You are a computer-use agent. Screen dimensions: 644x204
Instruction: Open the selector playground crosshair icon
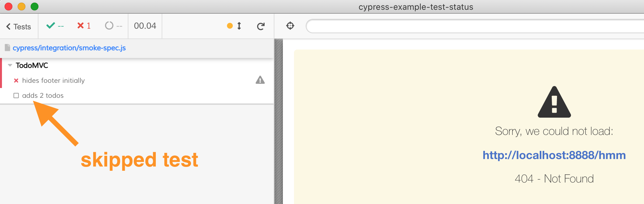pos(290,26)
